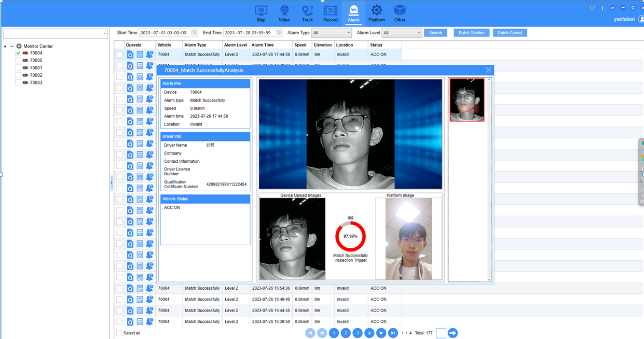Go to next page of alarms
644x339 pixels.
click(x=381, y=333)
